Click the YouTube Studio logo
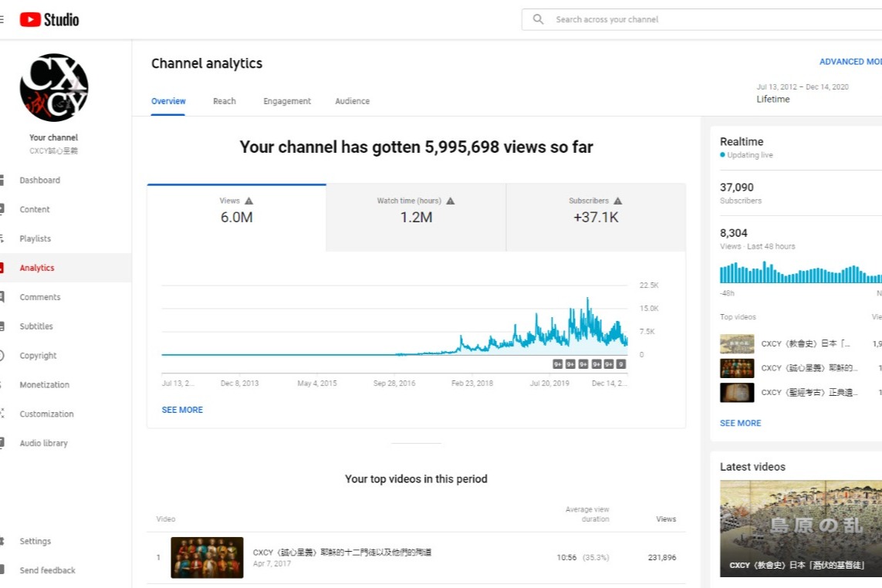 point(49,19)
